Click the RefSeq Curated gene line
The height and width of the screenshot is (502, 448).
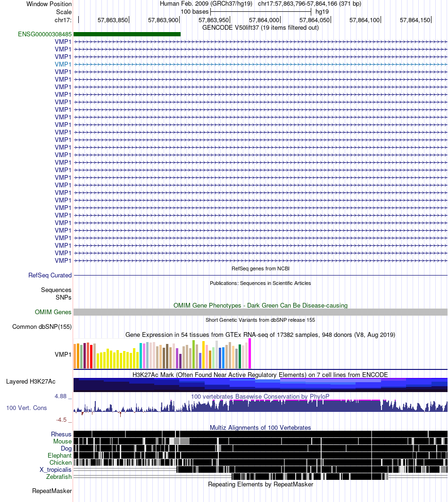[x=260, y=276]
